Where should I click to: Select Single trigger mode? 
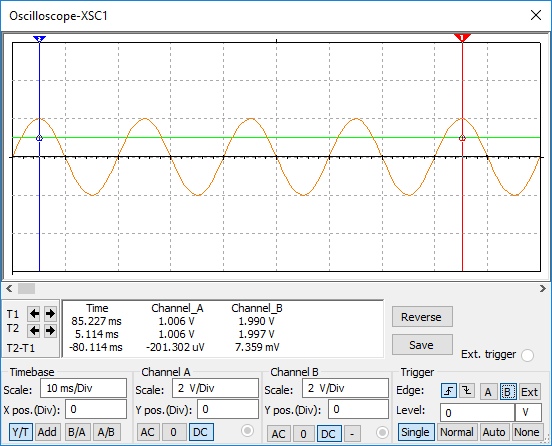pos(415,432)
